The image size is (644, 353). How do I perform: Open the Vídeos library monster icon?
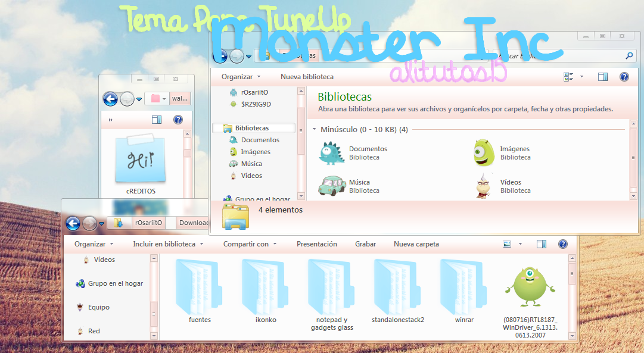483,186
